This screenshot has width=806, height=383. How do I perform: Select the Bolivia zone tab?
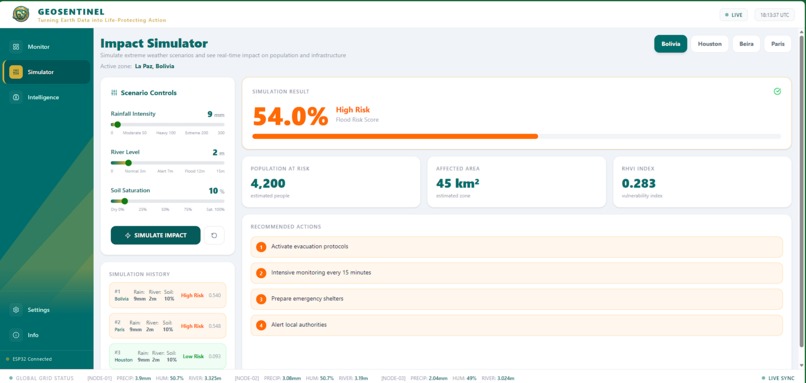click(670, 44)
